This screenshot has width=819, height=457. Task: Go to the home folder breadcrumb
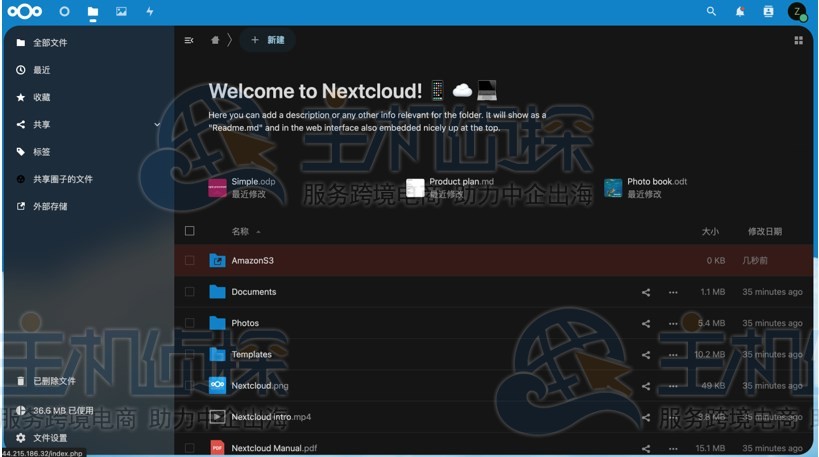coord(215,40)
